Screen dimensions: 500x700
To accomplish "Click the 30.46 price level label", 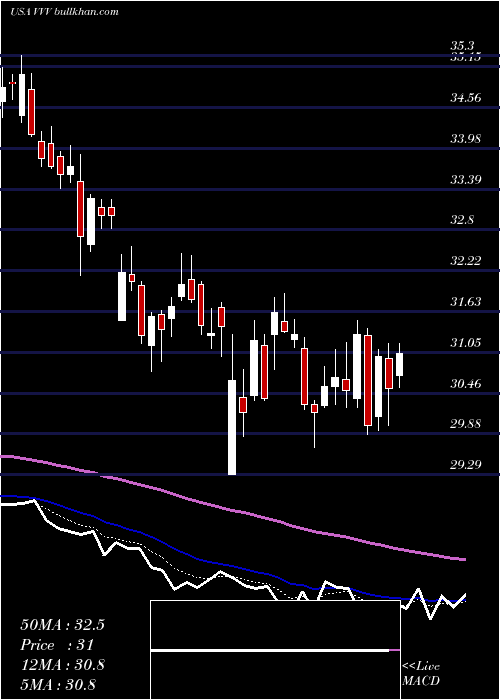I will [466, 383].
